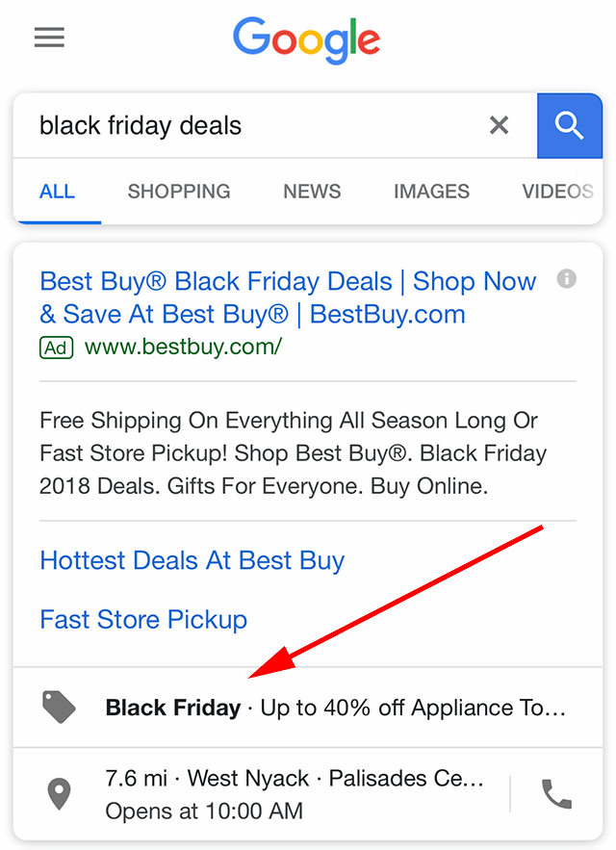The width and height of the screenshot is (616, 850).
Task: Click the location pin icon for the store
Action: [59, 793]
